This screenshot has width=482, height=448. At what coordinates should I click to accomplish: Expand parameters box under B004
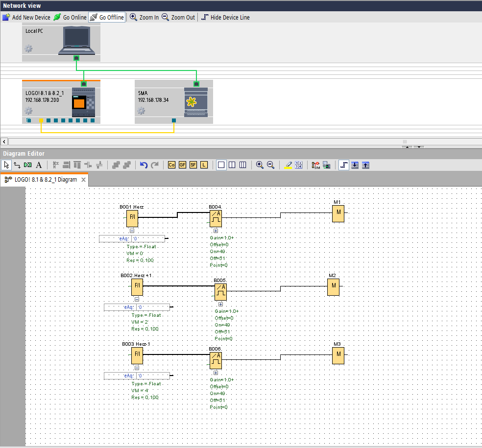point(216,231)
